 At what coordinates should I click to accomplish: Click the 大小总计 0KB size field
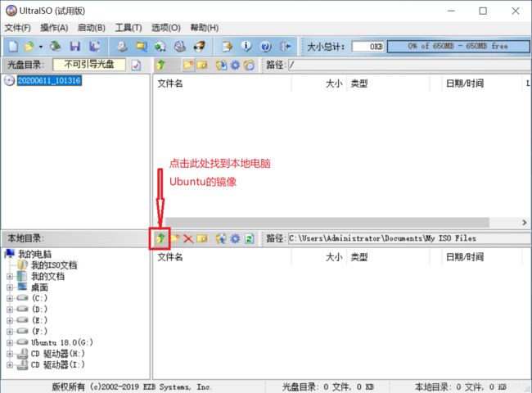pos(367,47)
